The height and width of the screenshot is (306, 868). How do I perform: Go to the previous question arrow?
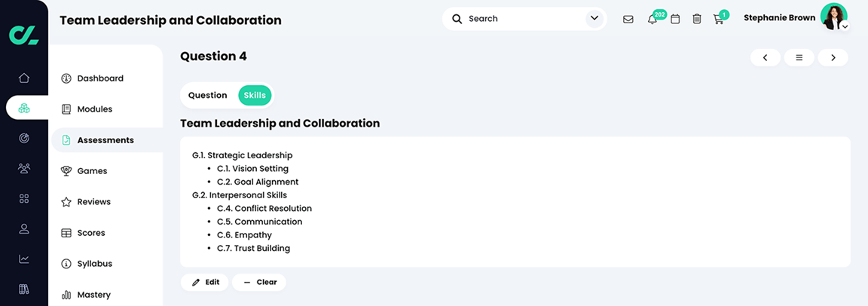766,57
